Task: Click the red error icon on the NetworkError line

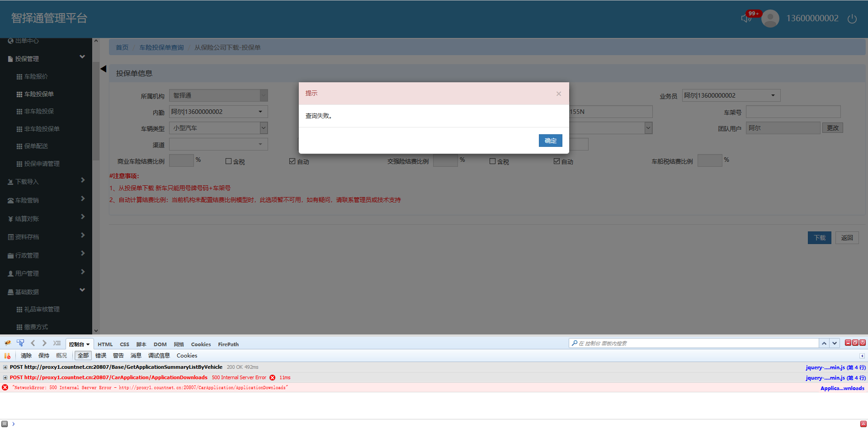Action: click(x=5, y=388)
